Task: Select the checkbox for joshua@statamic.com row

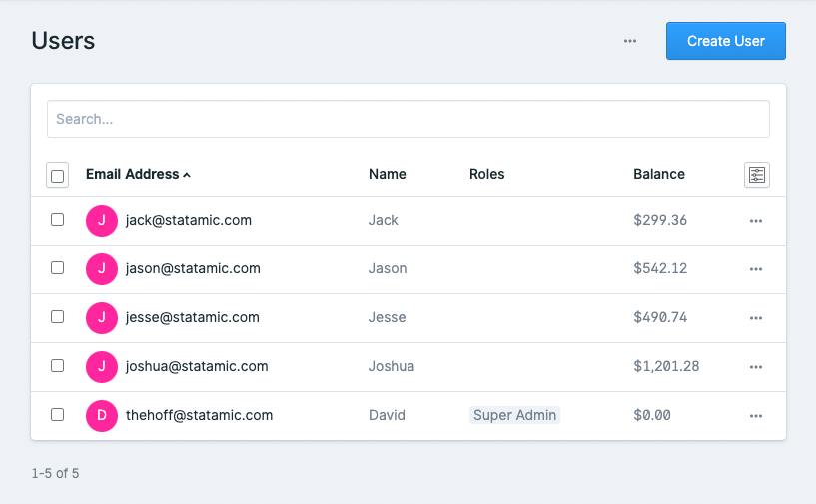Action: pos(58,366)
